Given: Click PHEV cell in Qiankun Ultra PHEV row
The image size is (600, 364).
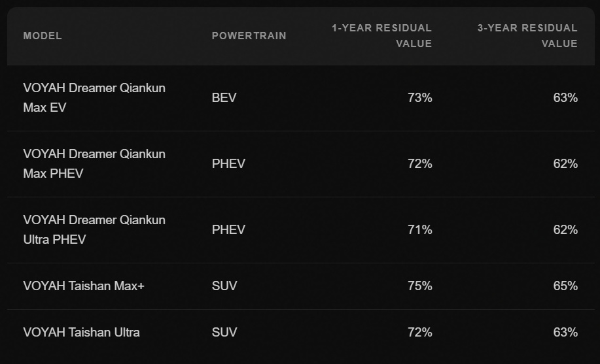Looking at the screenshot, I should coord(228,229).
